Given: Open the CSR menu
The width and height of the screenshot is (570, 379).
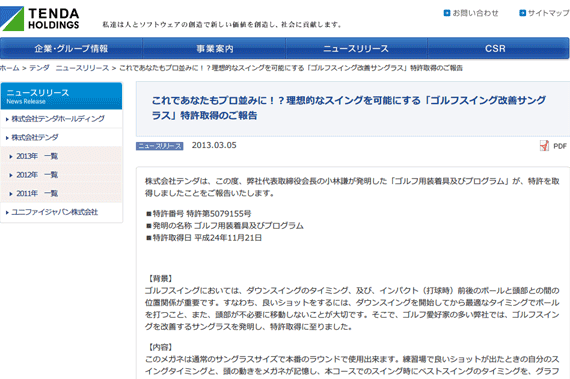Looking at the screenshot, I should point(498,48).
